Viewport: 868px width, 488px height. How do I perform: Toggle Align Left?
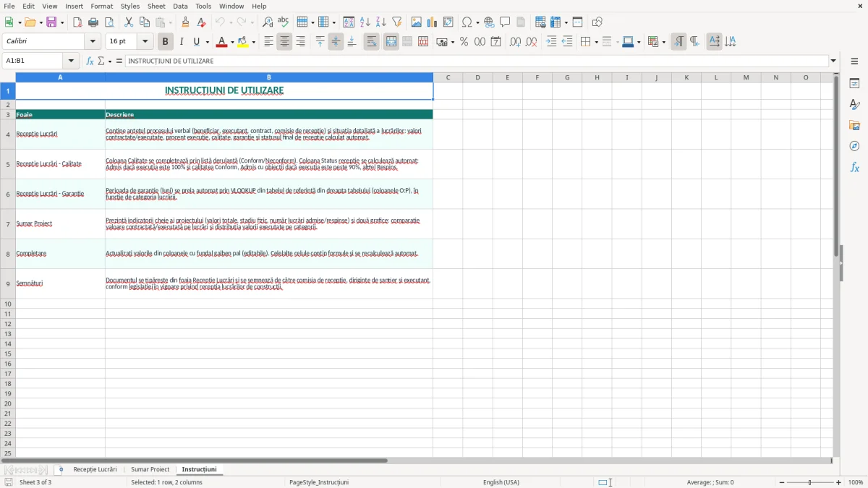click(268, 42)
